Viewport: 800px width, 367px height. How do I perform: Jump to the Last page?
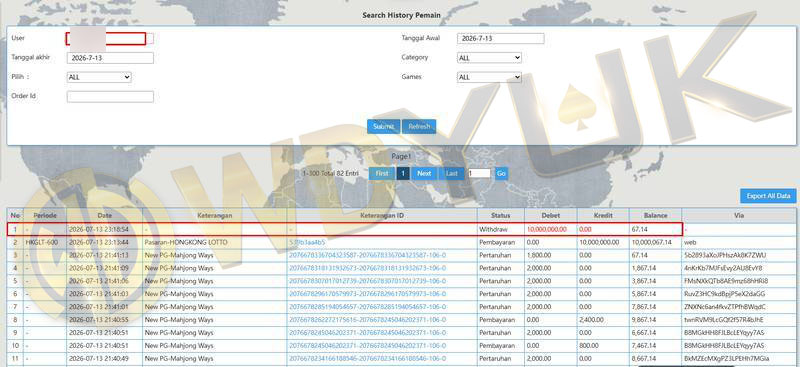pos(452,174)
